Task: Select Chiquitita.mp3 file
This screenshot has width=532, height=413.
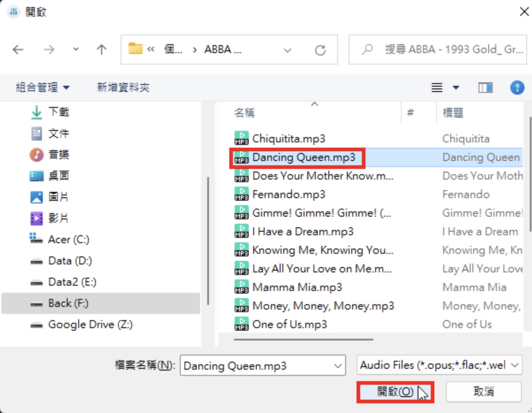Action: coord(289,139)
